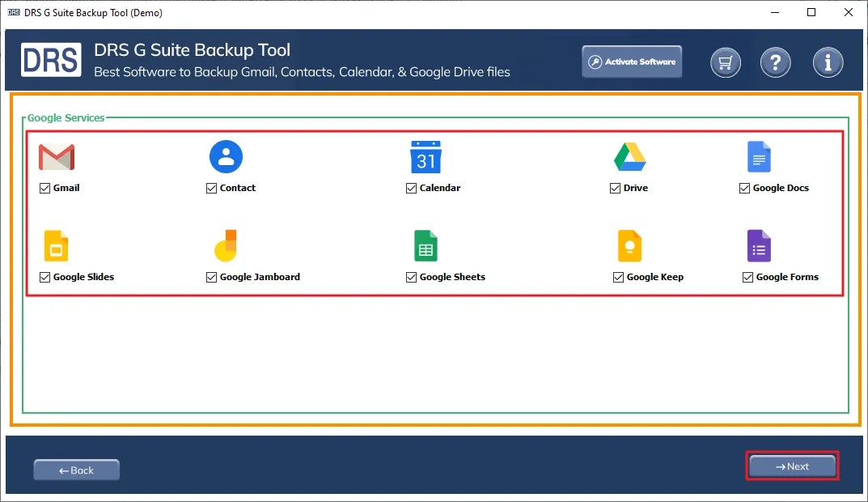Toggle the Google Sheets checkbox
Screen dimensions: 868x502
click(411, 277)
